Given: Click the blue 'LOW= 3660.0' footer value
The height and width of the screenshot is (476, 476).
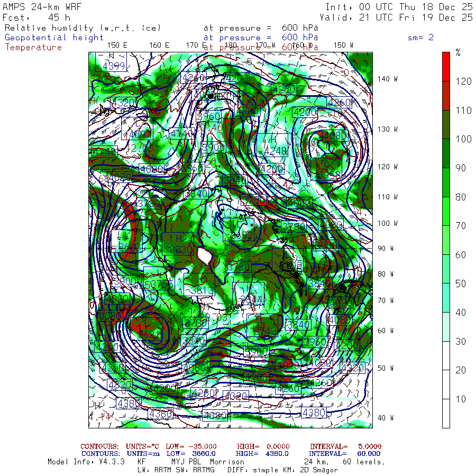Looking at the screenshot, I should (x=191, y=454).
